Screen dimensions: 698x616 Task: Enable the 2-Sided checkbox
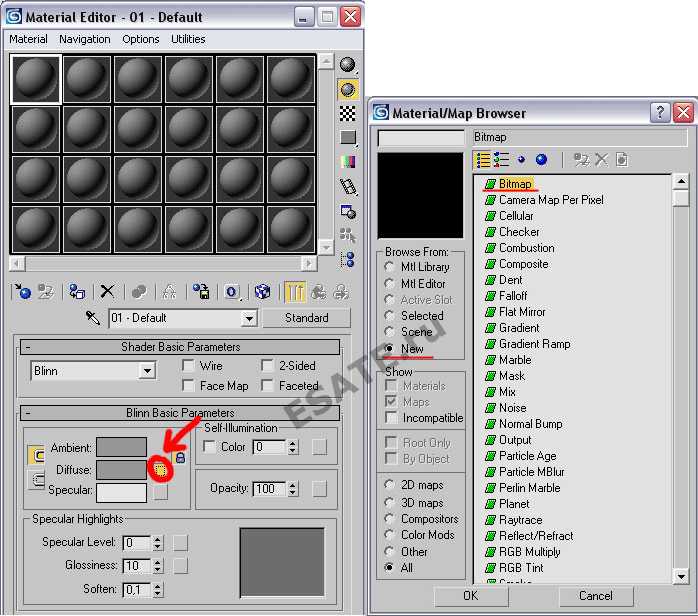pos(267,366)
